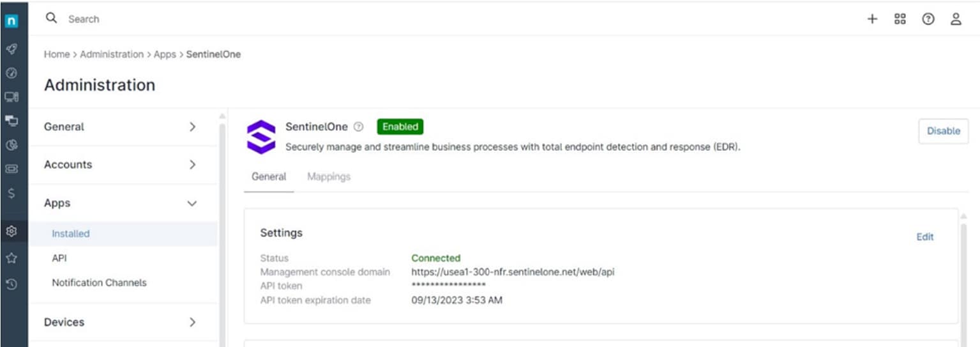Expand the General section in Administration

tap(121, 127)
